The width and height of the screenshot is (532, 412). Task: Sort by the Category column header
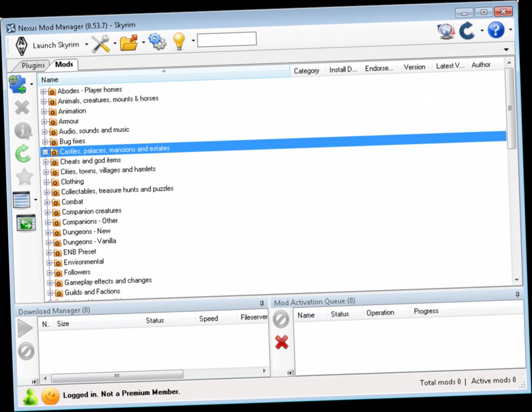pos(307,70)
